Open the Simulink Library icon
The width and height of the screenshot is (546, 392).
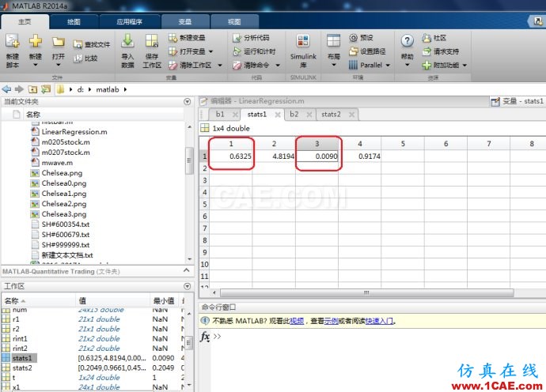click(x=303, y=41)
